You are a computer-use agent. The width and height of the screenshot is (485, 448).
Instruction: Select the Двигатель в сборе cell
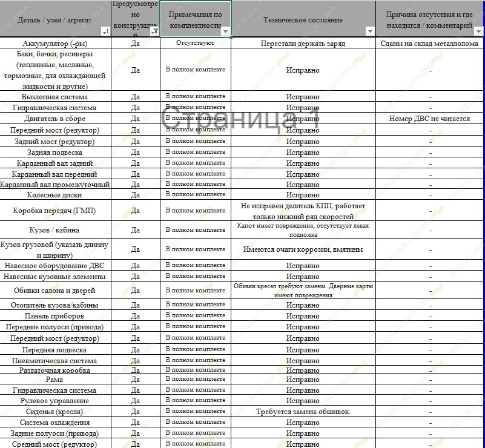click(55, 119)
